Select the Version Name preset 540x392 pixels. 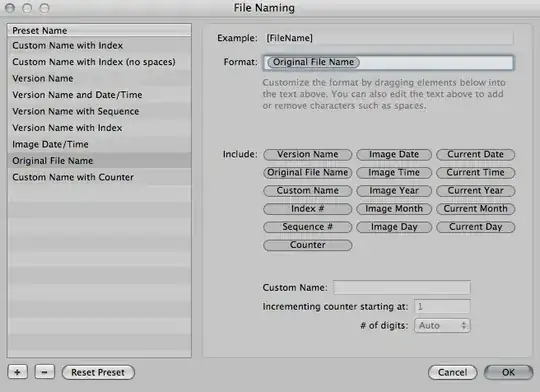point(99,79)
